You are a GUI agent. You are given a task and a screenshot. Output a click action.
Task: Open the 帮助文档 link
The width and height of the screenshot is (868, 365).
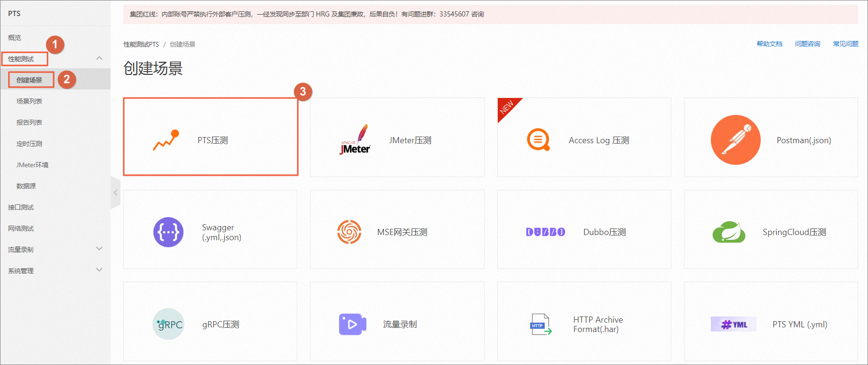770,44
